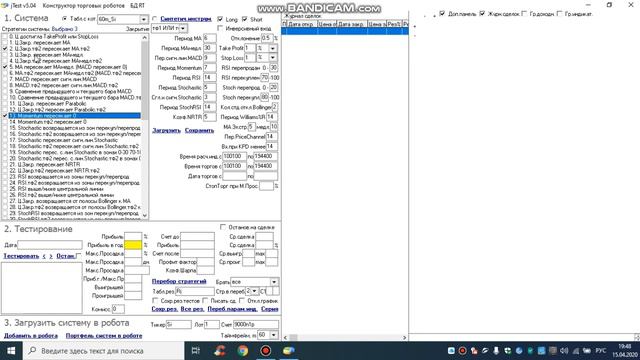Viewport: 640px width, 360px height.
Task: Check the Писать сд. checkbox
Action: coord(205,300)
